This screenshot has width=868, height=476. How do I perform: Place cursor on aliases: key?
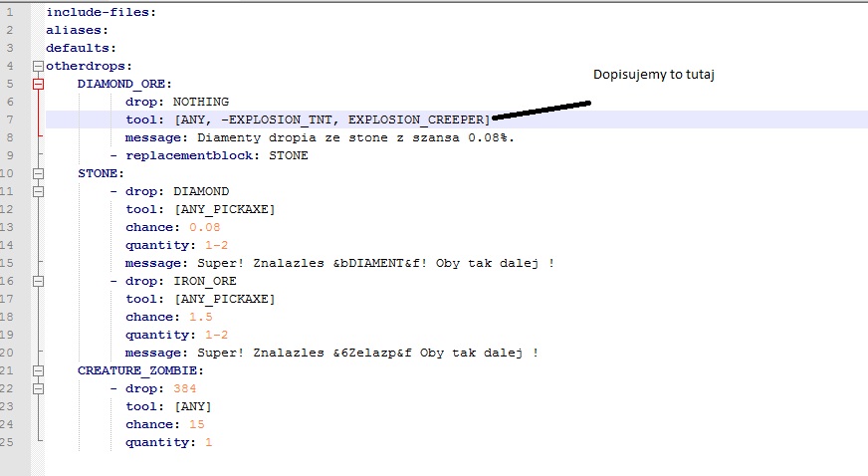(x=77, y=30)
